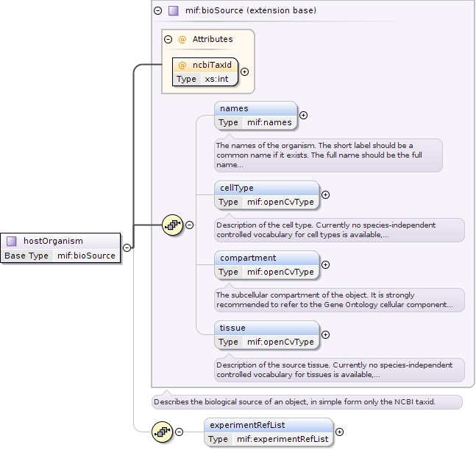This screenshot has height=450, width=476.
Task: Expand the compartment element
Action: click(326, 265)
